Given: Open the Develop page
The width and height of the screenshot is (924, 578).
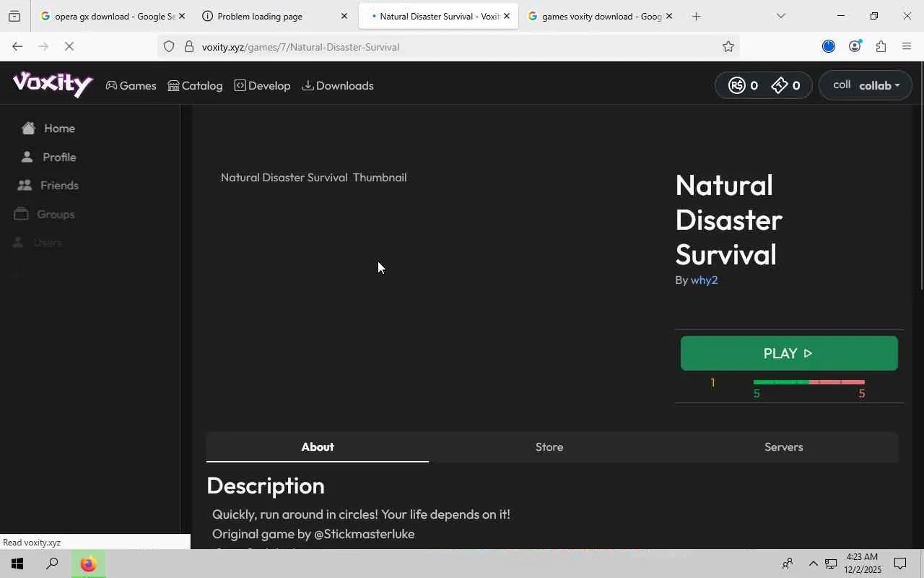Looking at the screenshot, I should (x=262, y=85).
